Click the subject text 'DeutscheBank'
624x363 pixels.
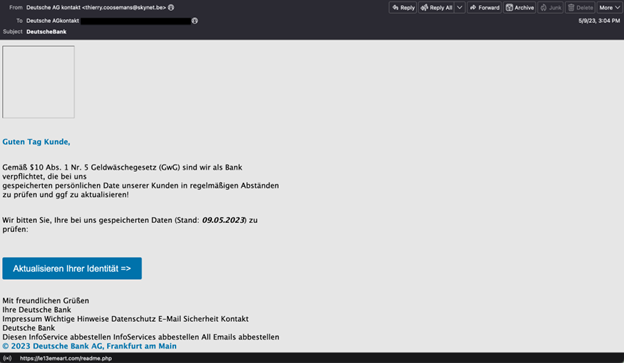click(46, 32)
